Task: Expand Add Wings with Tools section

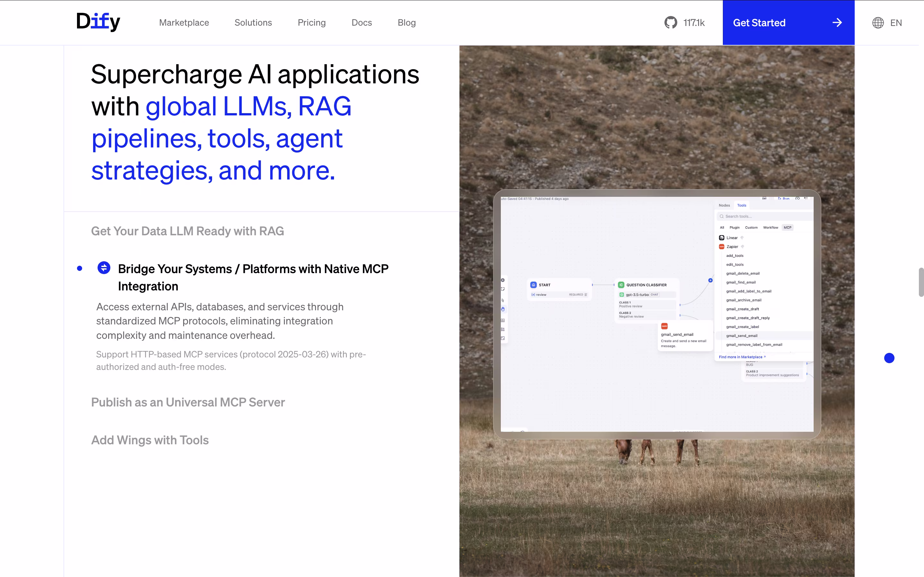Action: tap(150, 440)
